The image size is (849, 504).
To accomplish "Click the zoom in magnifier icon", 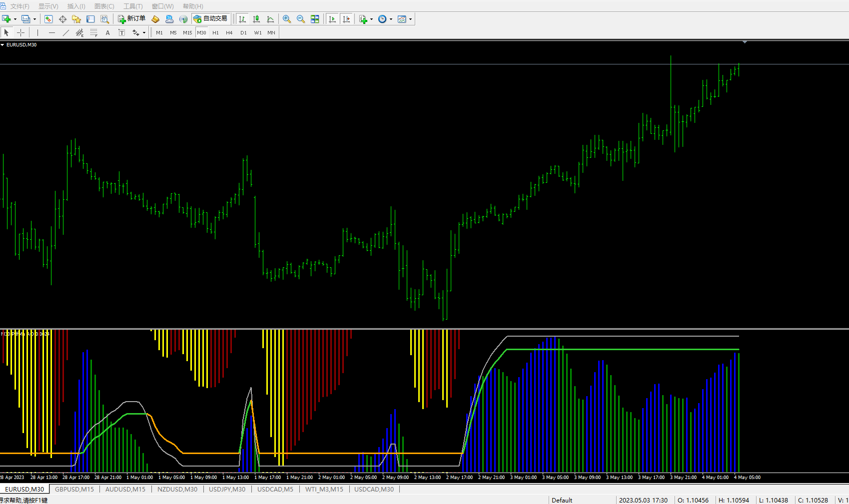I will click(x=287, y=19).
